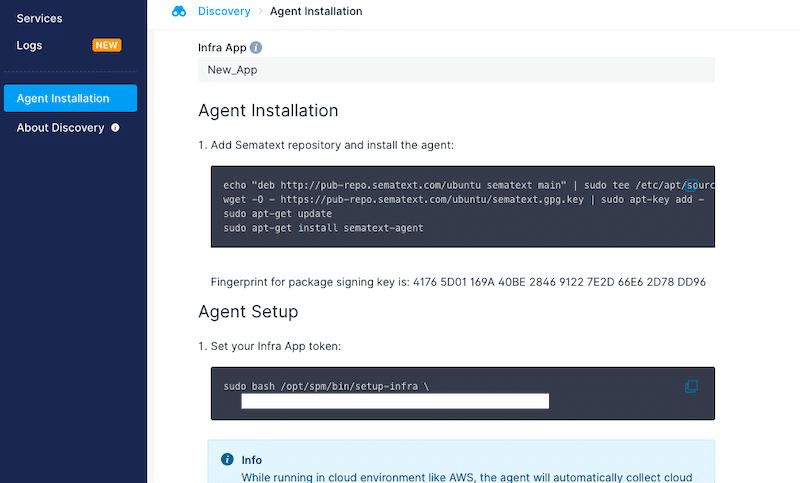800x483 pixels.
Task: Open Logs in the sidebar
Action: point(29,45)
